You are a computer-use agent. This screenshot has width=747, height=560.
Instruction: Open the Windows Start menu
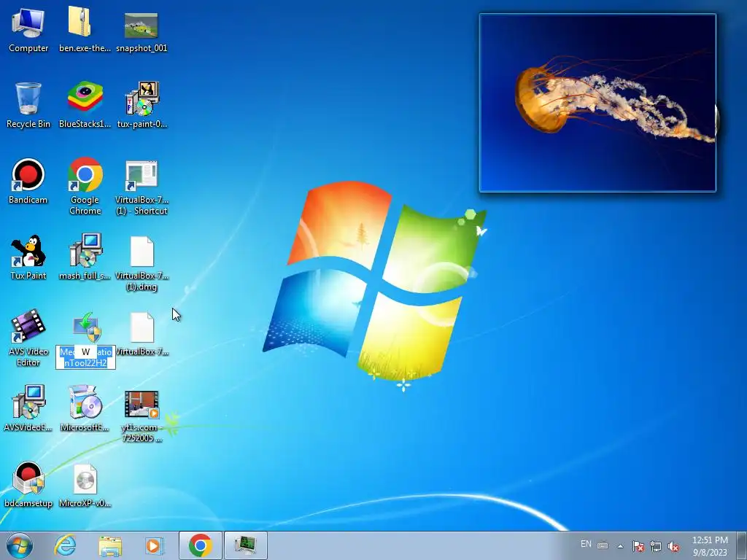pyautogui.click(x=20, y=545)
